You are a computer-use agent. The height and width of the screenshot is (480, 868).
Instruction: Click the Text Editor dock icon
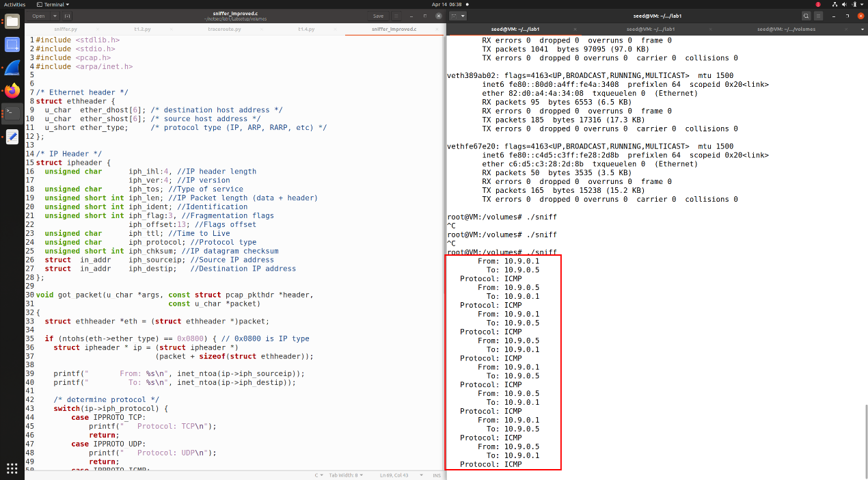coord(12,137)
